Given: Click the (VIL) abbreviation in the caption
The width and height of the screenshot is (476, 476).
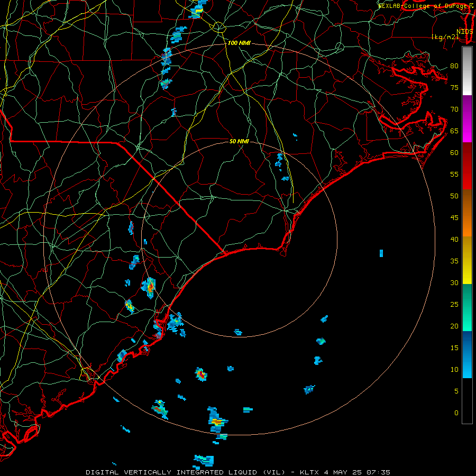Looking at the screenshot, I should click(x=274, y=472).
